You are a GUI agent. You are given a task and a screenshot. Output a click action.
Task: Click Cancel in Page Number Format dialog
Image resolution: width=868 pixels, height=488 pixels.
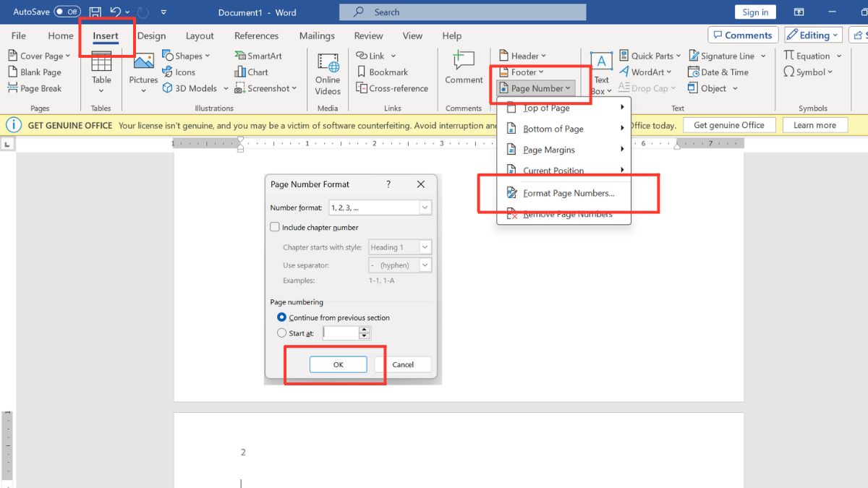point(403,364)
